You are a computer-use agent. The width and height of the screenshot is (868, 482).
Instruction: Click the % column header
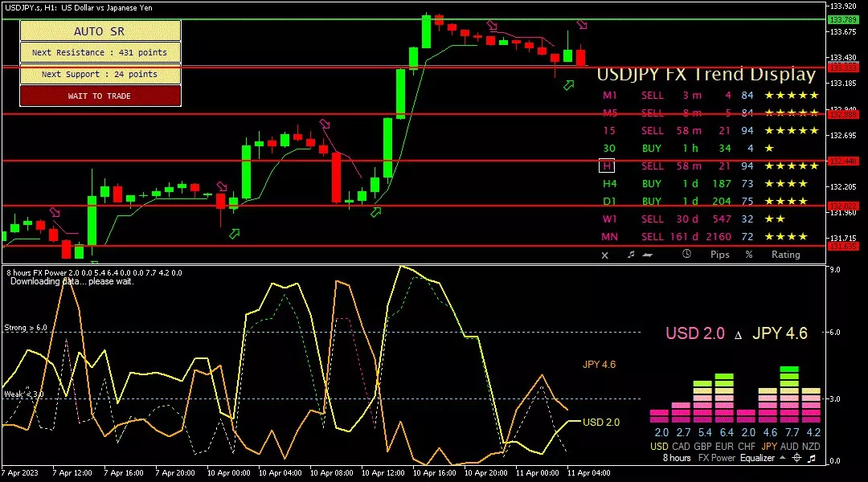coord(749,255)
